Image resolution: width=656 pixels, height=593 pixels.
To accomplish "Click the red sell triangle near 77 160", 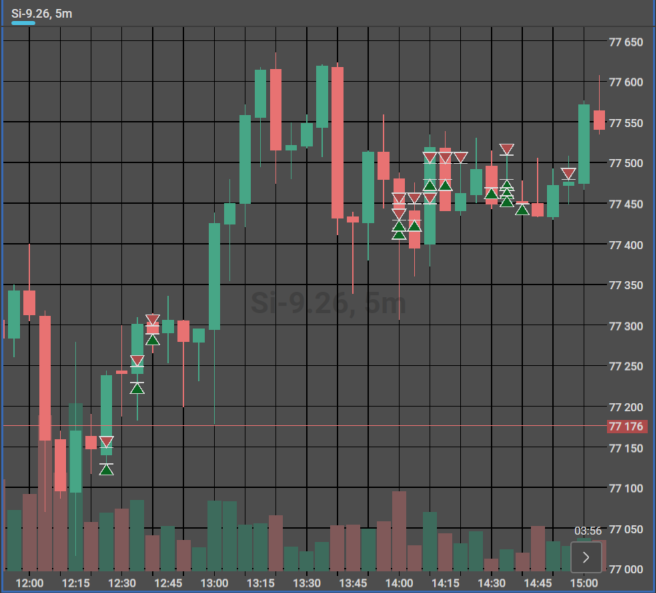I will click(x=106, y=442).
